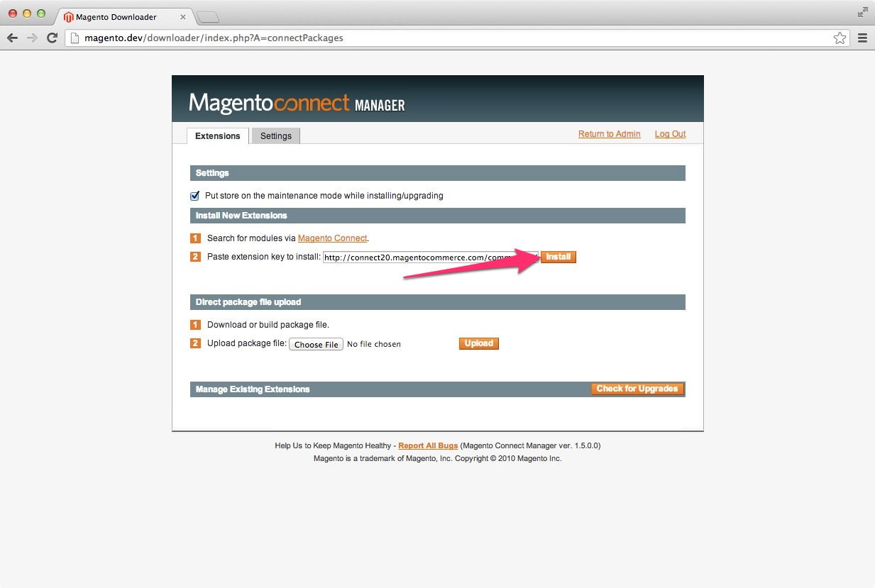Close the Magento Downloader tab
Image resolution: width=875 pixels, height=588 pixels.
[182, 17]
